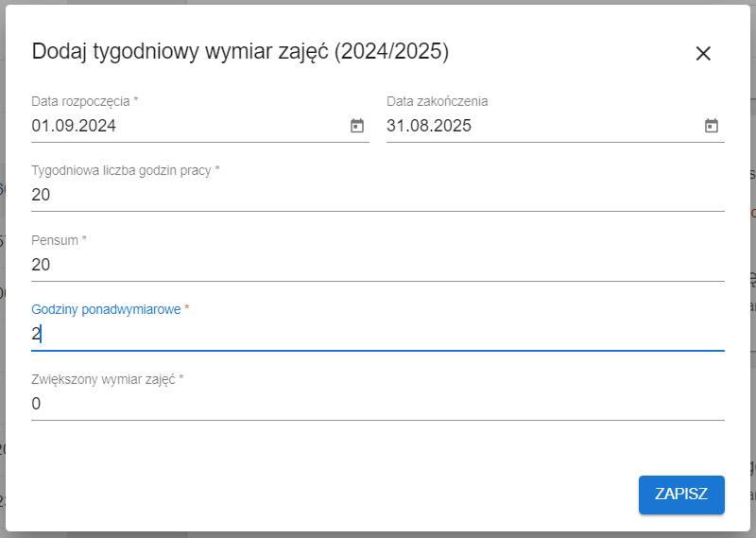The width and height of the screenshot is (756, 538).
Task: Select the Zwiększony wymiar zajęć input
Action: (x=378, y=404)
